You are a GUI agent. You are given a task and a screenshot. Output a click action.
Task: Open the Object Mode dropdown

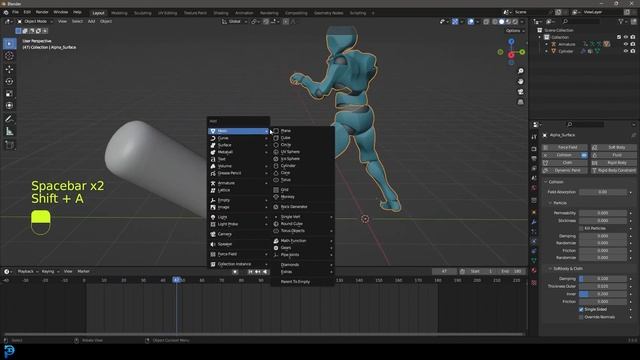pos(35,21)
